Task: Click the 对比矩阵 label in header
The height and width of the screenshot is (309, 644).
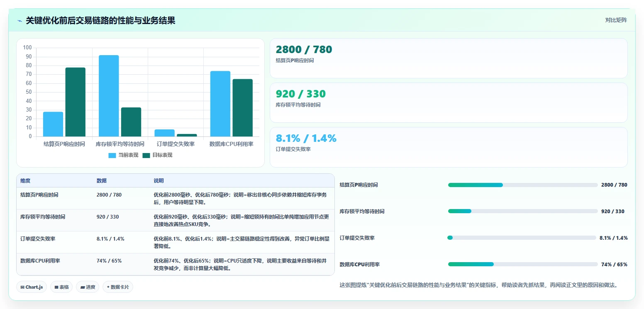Action: (616, 20)
